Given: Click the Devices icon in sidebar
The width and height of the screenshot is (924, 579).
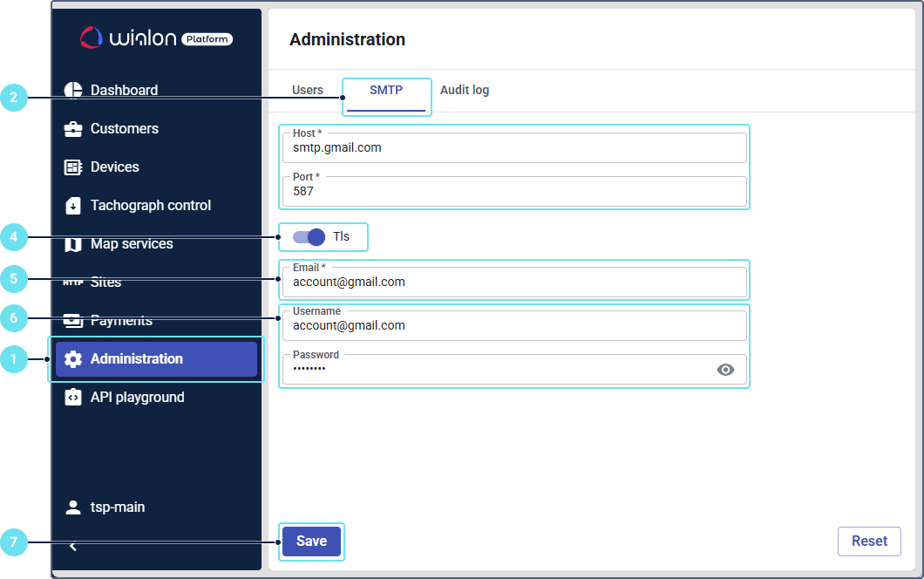Looking at the screenshot, I should point(73,167).
